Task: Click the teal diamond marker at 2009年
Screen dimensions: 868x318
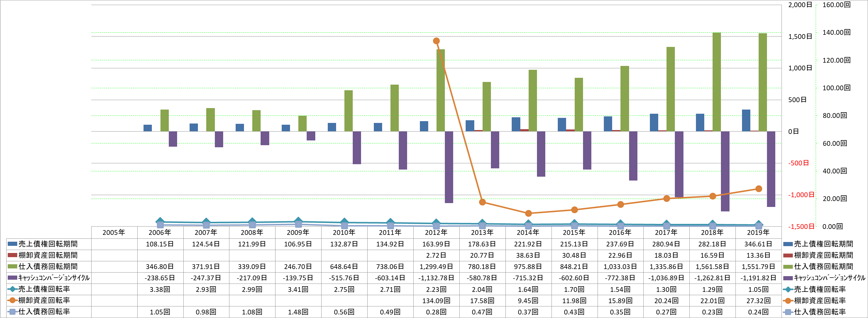Action: [298, 222]
